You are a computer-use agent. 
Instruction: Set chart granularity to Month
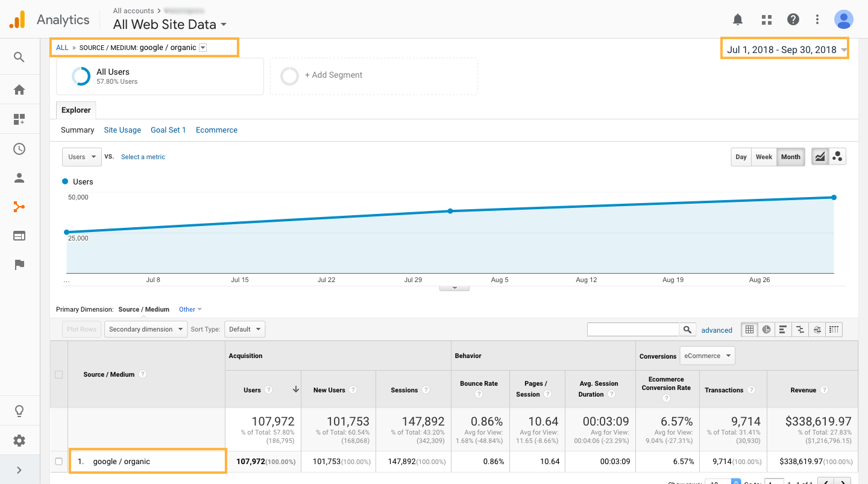click(791, 157)
